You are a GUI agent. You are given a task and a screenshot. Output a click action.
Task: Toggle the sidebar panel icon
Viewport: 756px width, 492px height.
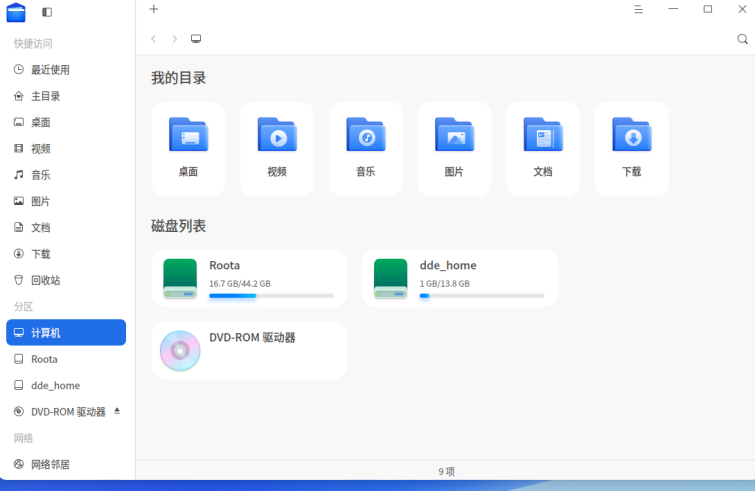(47, 12)
